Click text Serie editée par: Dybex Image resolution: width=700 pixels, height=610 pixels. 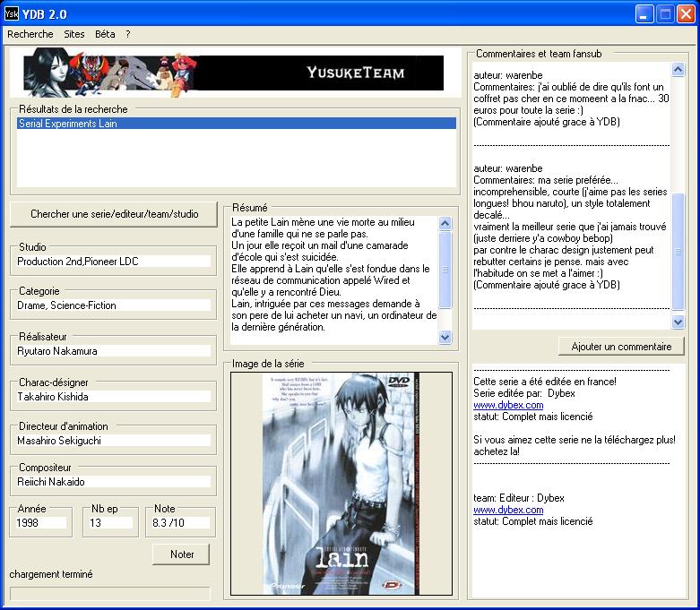pyautogui.click(x=524, y=393)
